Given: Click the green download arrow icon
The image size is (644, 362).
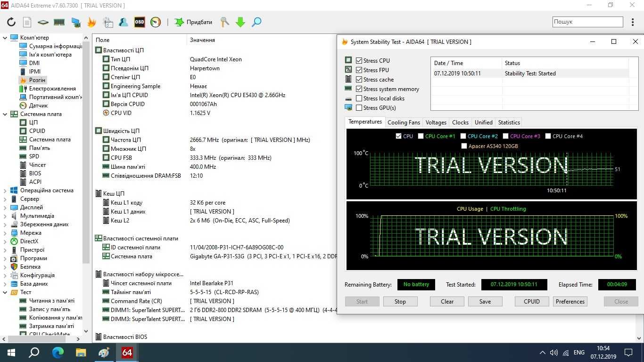Looking at the screenshot, I should (240, 22).
